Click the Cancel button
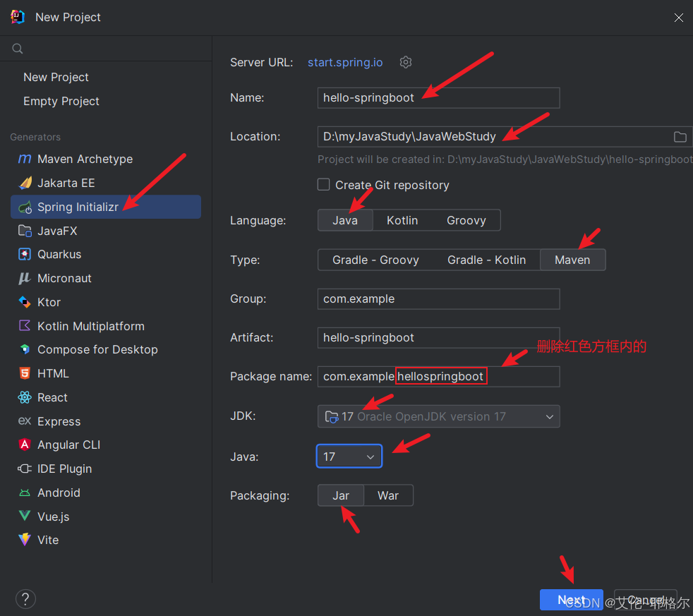 [645, 600]
